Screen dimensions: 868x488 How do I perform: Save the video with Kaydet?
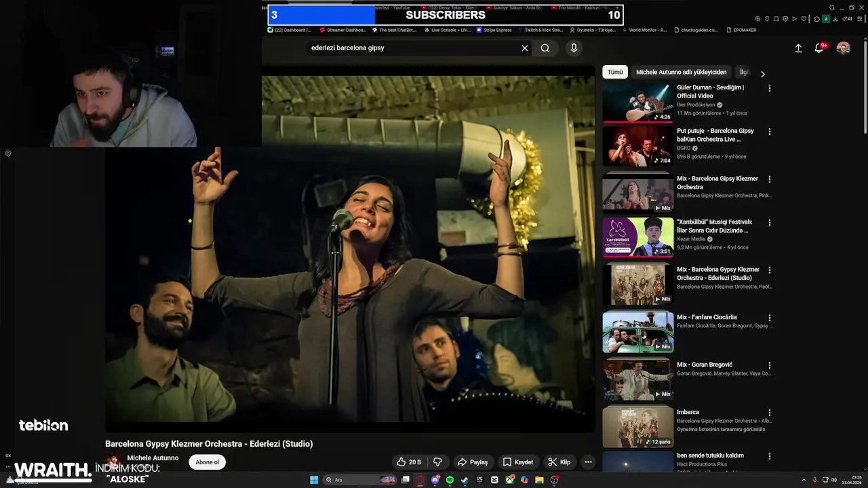point(517,462)
